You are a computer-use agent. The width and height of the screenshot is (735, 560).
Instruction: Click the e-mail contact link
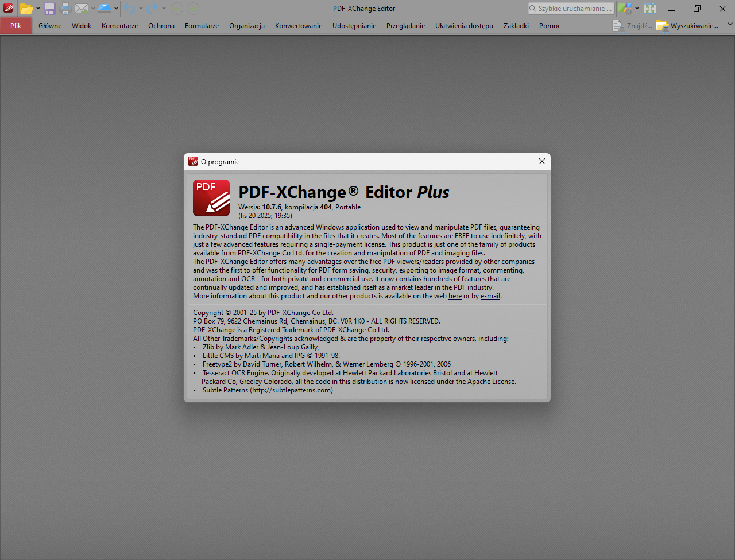click(490, 296)
